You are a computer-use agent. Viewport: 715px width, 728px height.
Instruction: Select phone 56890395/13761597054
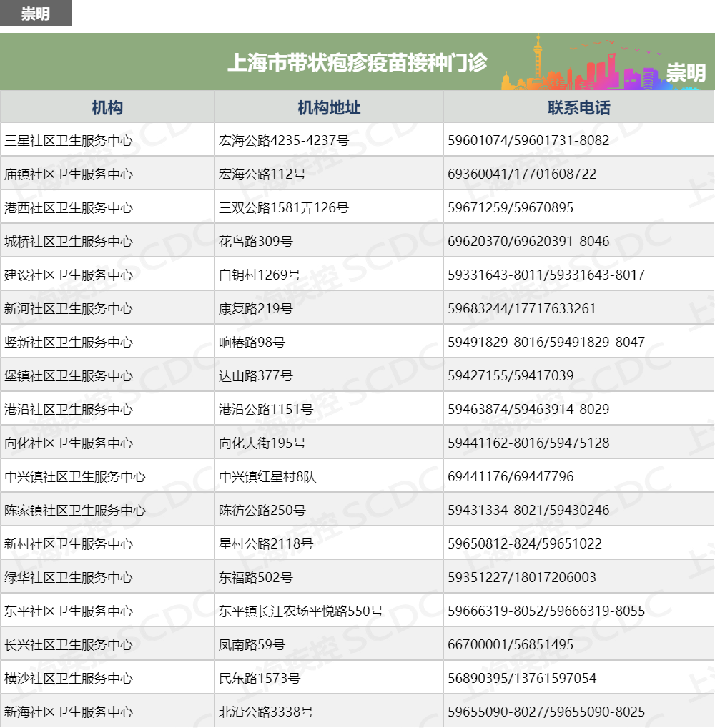(x=522, y=679)
